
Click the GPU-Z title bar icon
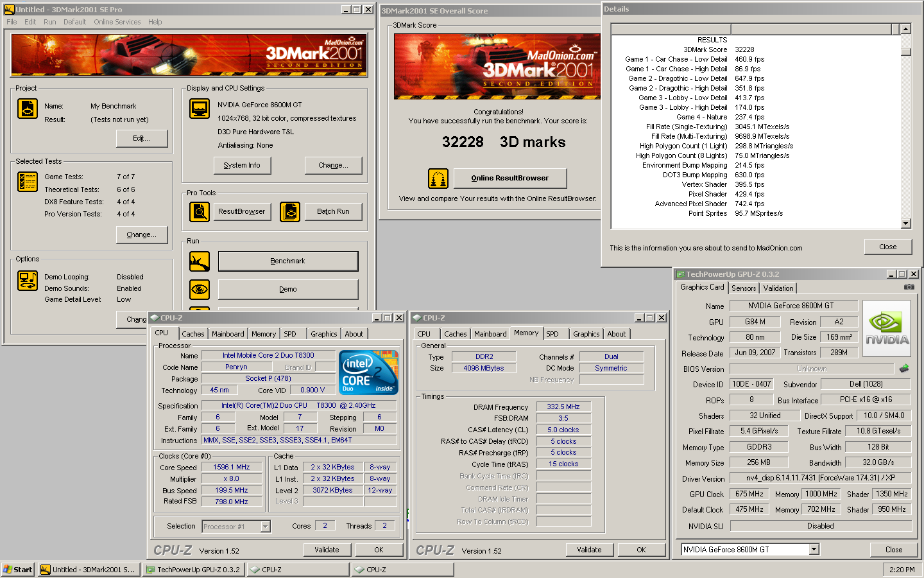pyautogui.click(x=680, y=274)
